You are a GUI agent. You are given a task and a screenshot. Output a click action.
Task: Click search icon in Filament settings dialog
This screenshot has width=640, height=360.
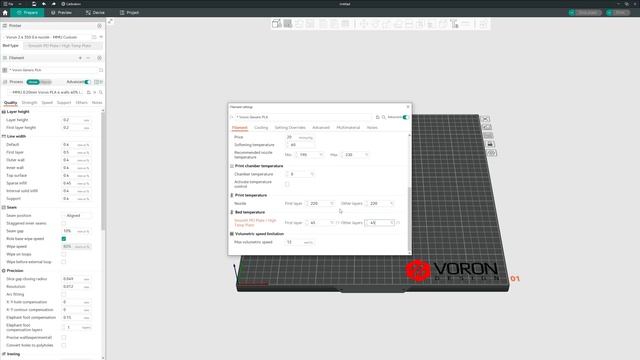click(384, 117)
